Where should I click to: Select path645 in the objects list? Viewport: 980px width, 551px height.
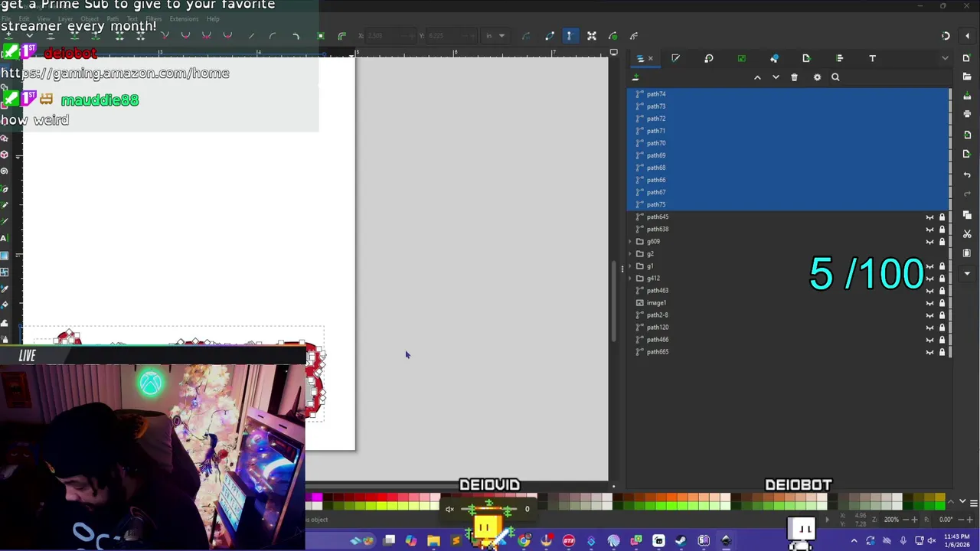tap(787, 217)
